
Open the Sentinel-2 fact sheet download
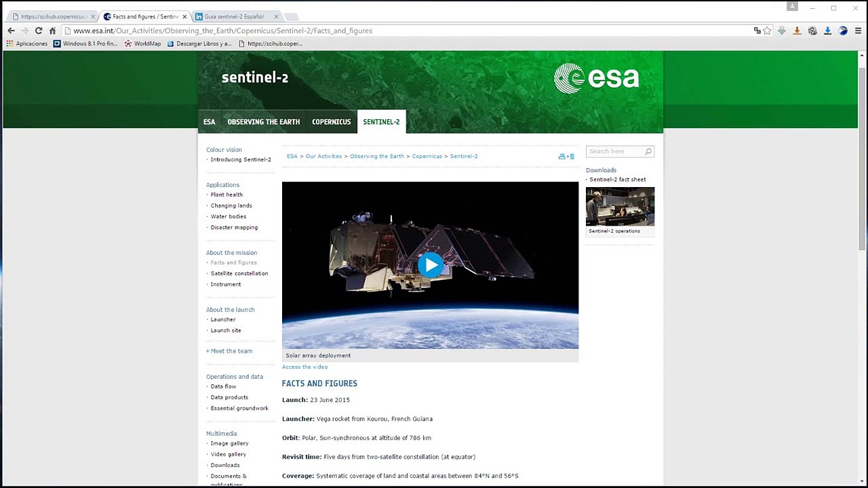(617, 180)
